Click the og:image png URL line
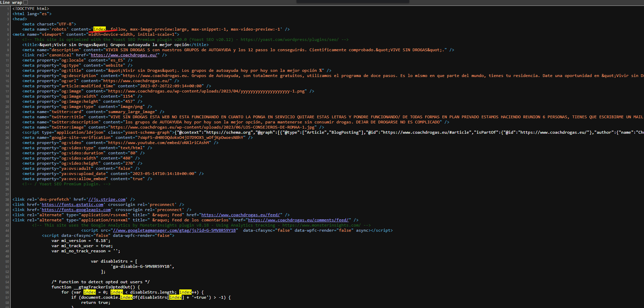Viewport: 644px width, 308px height. tap(168, 91)
